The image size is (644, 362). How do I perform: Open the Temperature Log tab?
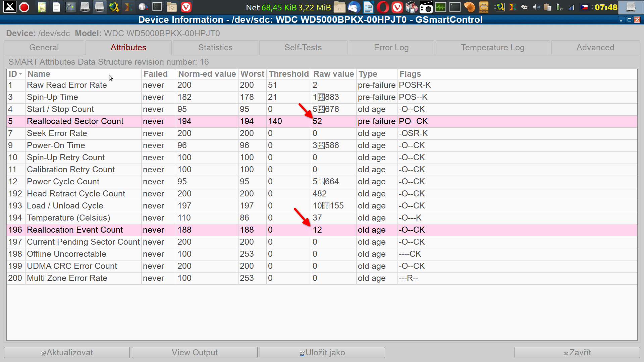492,48
